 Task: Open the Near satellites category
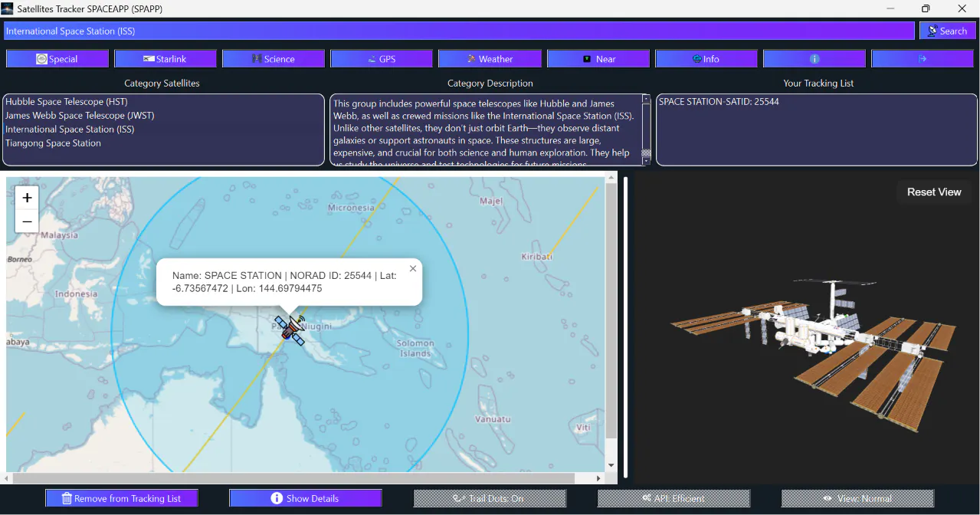tap(598, 59)
